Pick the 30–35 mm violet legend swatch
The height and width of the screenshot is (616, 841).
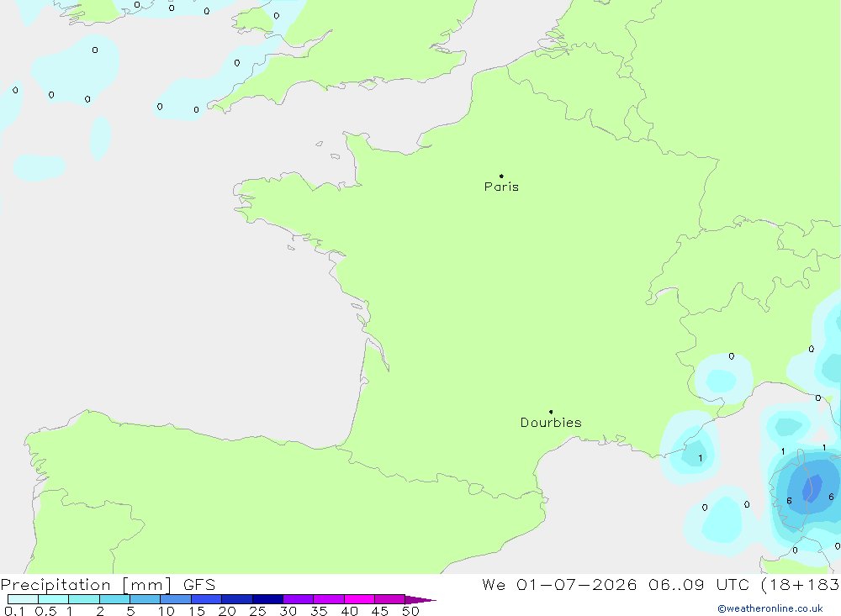[299, 599]
